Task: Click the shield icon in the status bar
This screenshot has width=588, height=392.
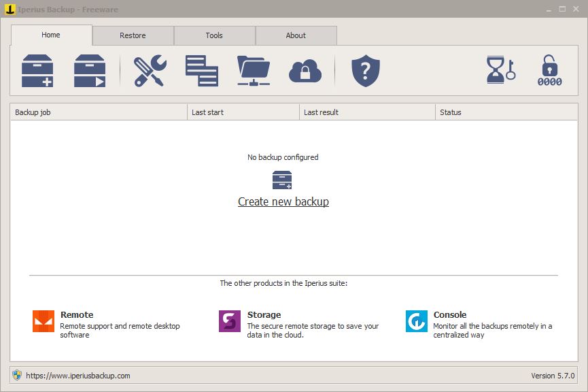Action: pos(15,375)
